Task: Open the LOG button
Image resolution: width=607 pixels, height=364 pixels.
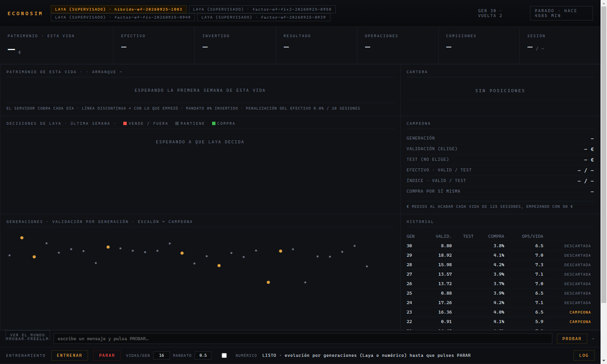Action: coord(584,356)
